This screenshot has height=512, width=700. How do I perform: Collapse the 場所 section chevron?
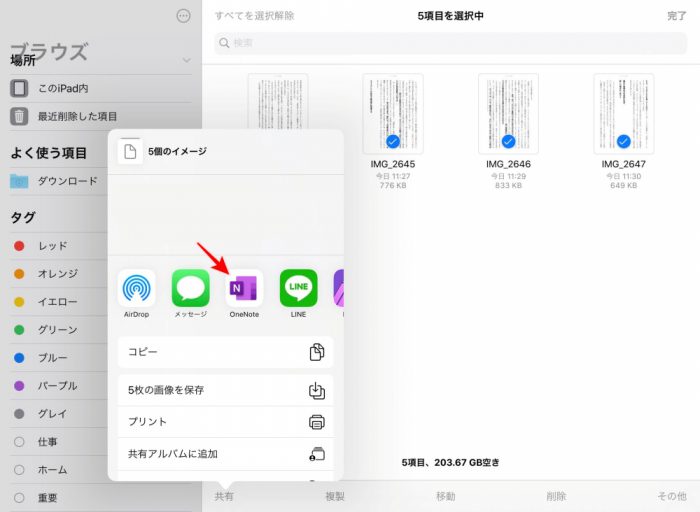pos(187,60)
